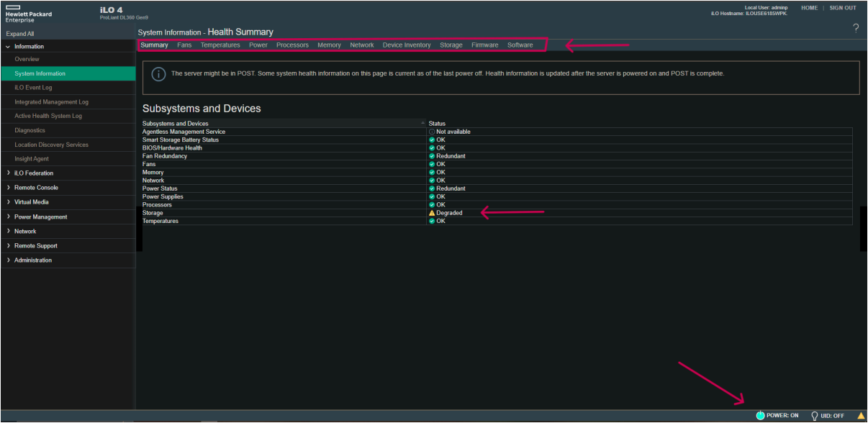Screen dimensions: 868x423
Task: Click the OK icon for BIOS/Hardware Health
Action: (432, 148)
